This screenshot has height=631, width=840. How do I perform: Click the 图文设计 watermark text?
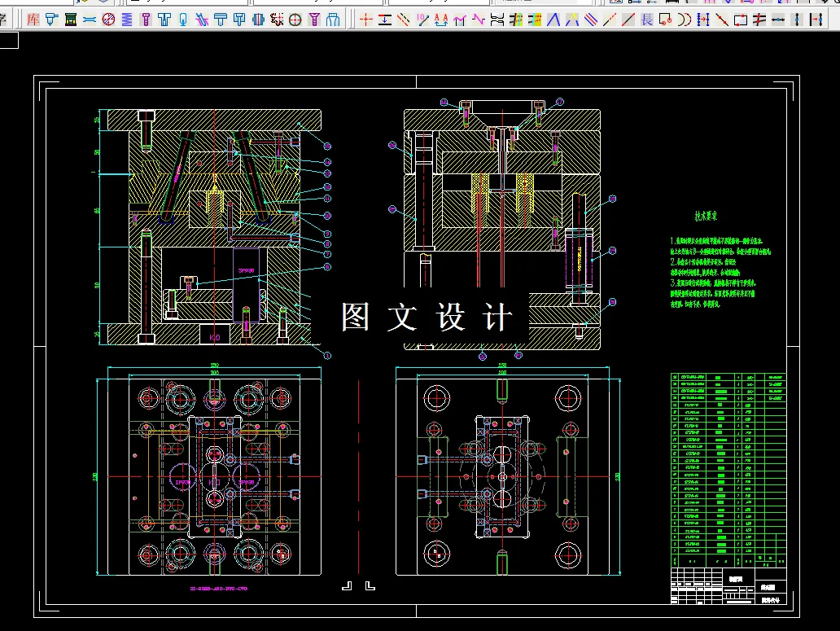(427, 317)
